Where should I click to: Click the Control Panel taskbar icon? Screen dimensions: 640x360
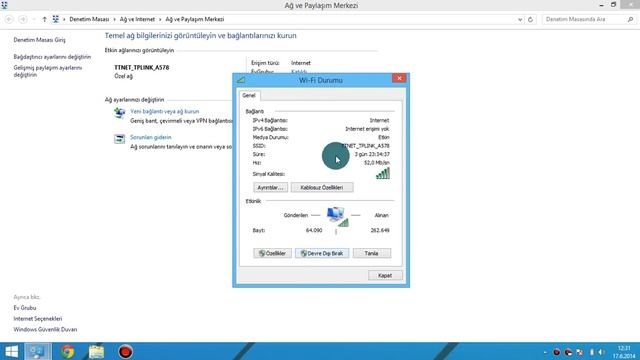coord(38,351)
